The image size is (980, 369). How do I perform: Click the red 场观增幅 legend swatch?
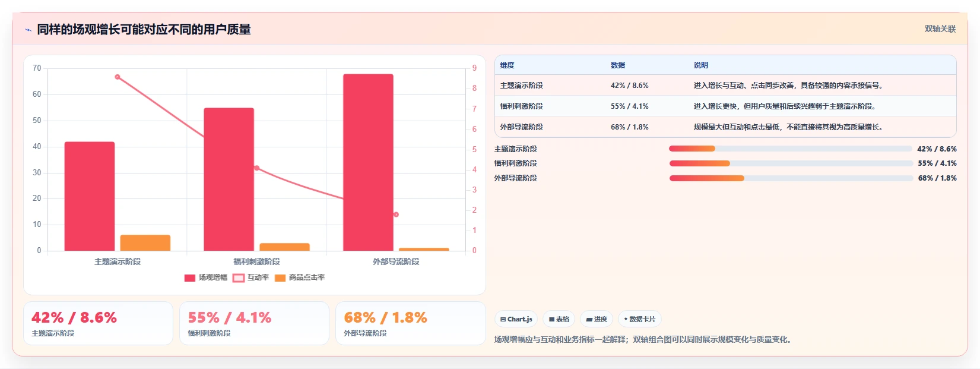(x=190, y=278)
